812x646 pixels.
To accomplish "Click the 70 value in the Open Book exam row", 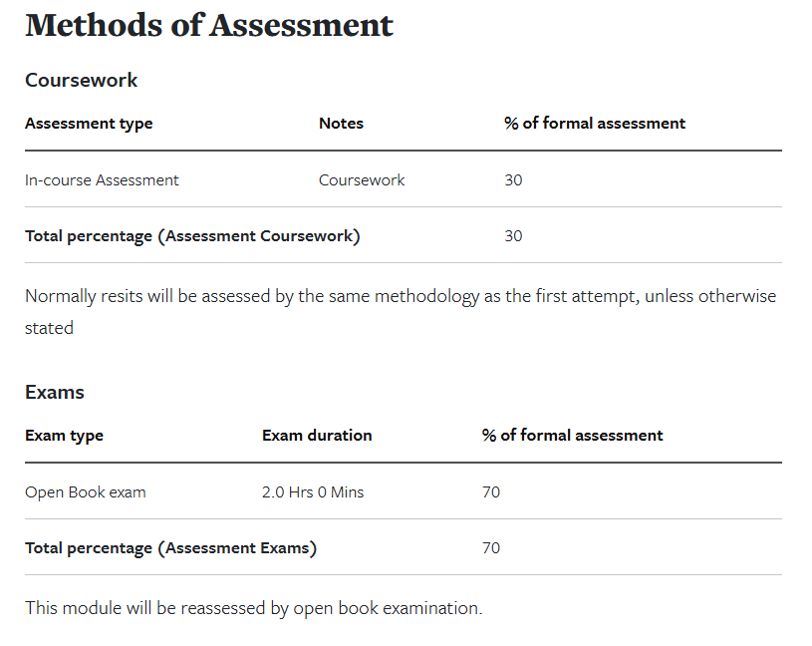I will coord(490,492).
